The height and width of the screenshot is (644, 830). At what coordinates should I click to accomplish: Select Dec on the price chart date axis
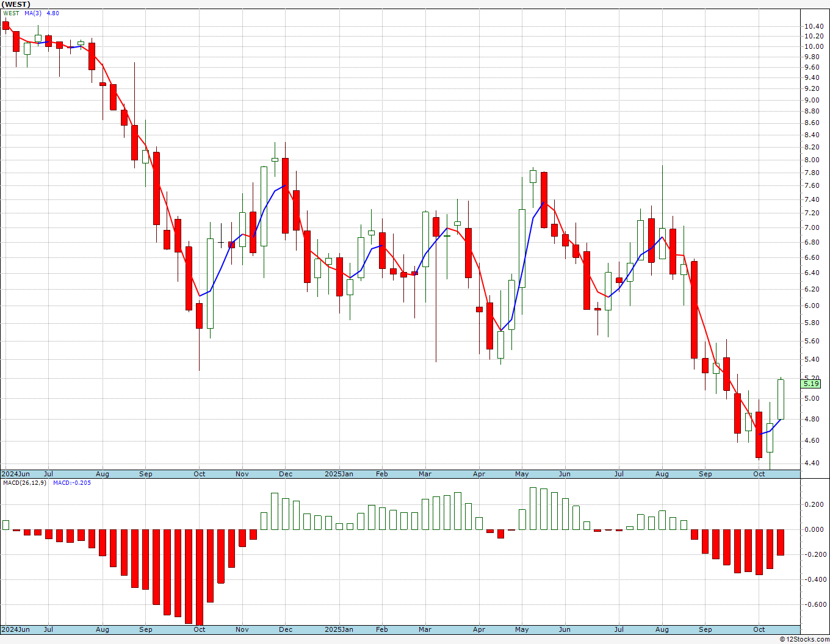point(286,474)
